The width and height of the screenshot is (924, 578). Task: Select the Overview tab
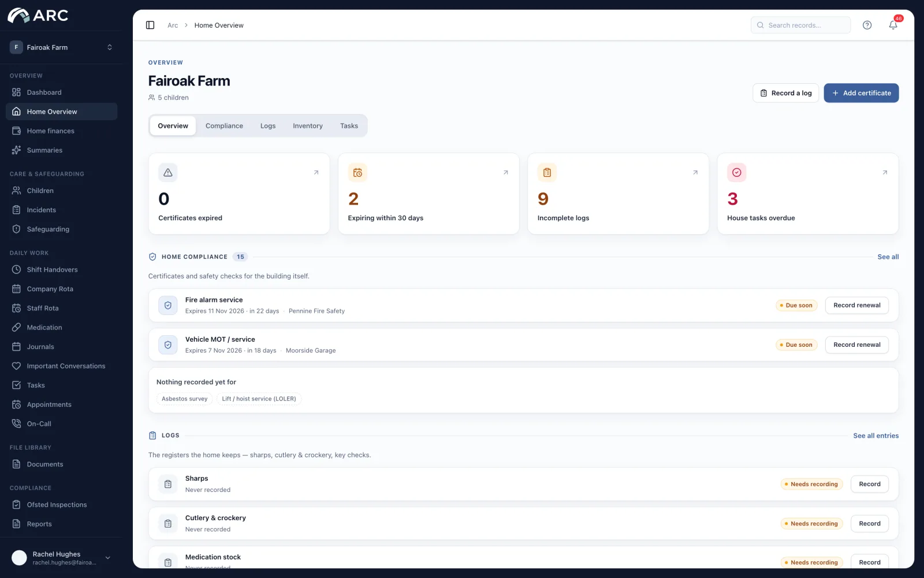point(173,126)
